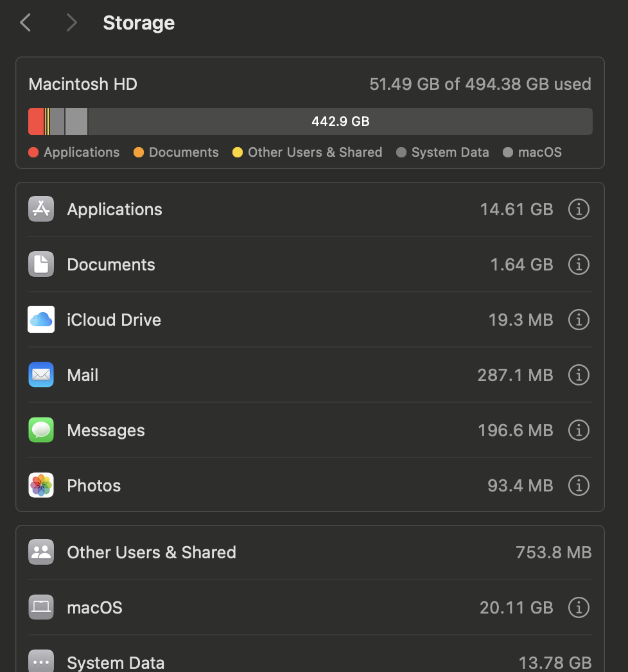The width and height of the screenshot is (628, 672).
Task: Open info for the Messages row
Action: pos(579,430)
